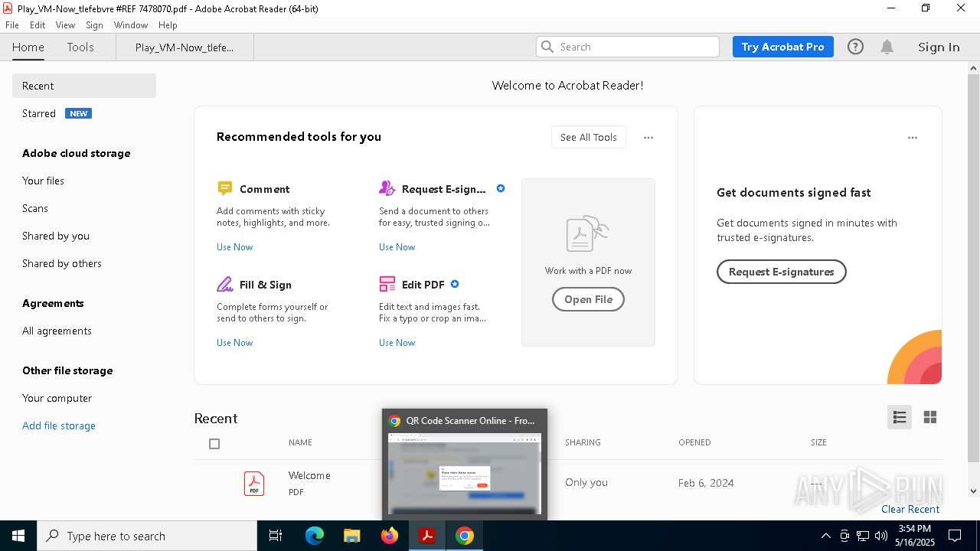Viewport: 980px width, 551px height.
Task: Sort Recent list by OPENED column
Action: pos(694,442)
